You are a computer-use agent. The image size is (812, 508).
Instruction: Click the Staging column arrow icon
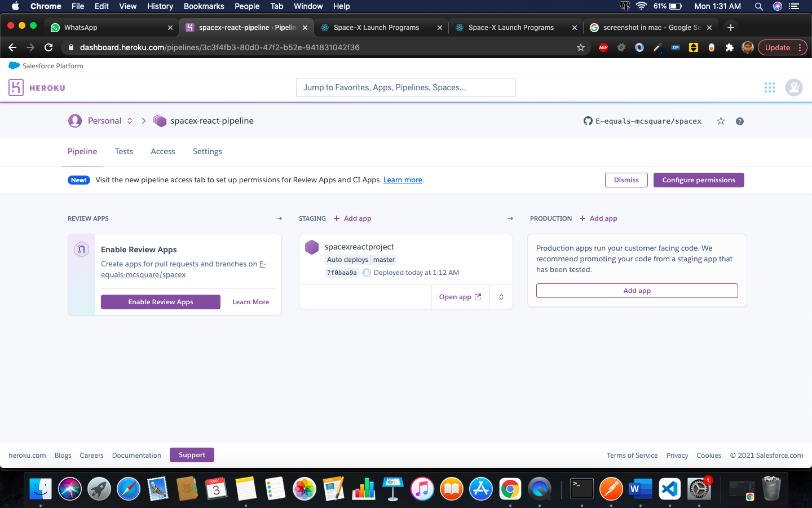[x=510, y=218]
